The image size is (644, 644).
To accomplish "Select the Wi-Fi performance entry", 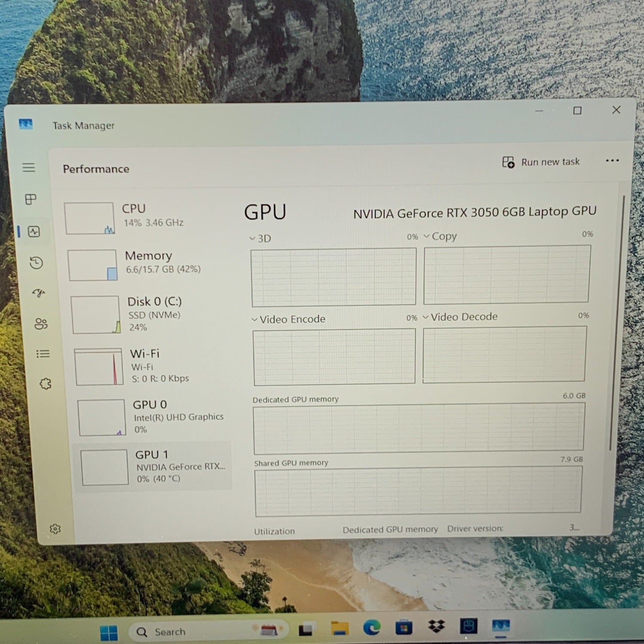I will tap(152, 365).
